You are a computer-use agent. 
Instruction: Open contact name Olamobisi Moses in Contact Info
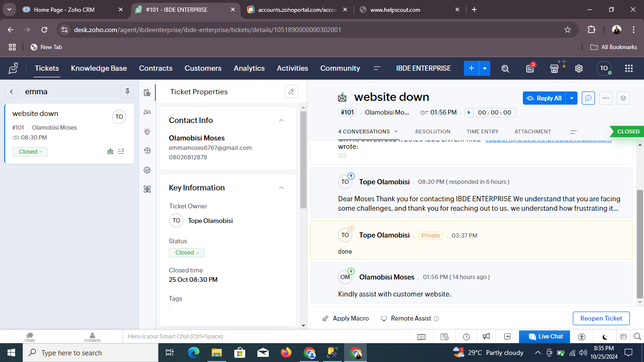(197, 138)
